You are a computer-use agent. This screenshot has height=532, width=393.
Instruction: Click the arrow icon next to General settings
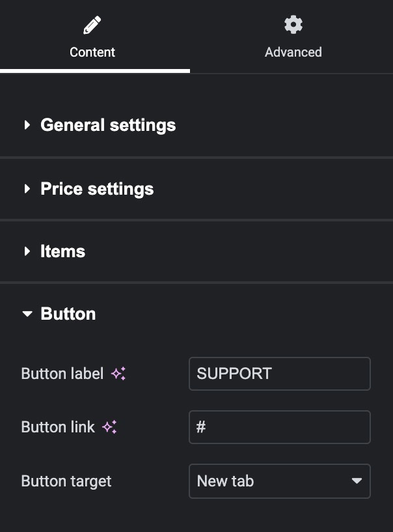(x=27, y=125)
